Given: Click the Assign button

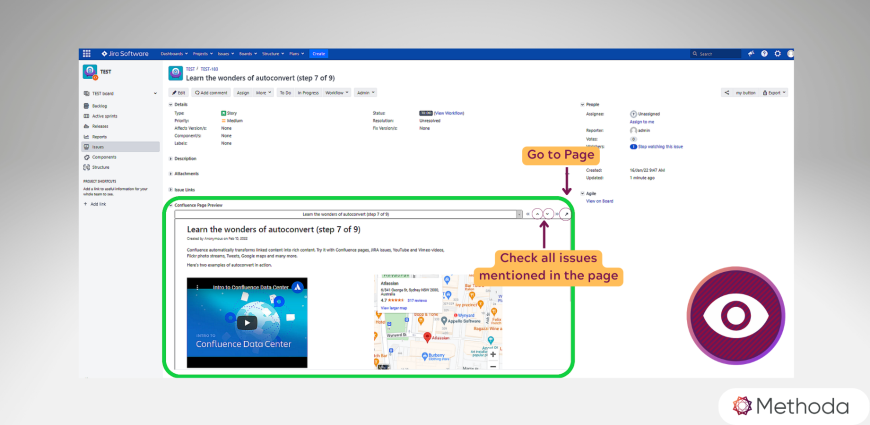Looking at the screenshot, I should pos(242,93).
